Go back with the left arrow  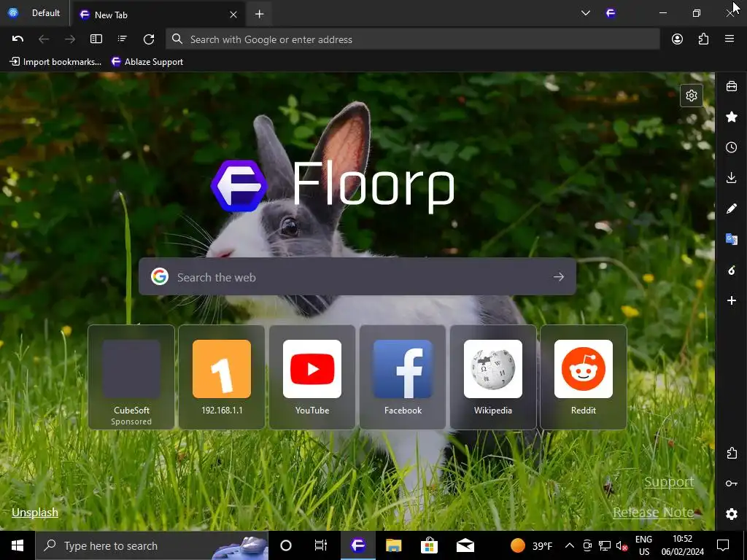pyautogui.click(x=44, y=39)
